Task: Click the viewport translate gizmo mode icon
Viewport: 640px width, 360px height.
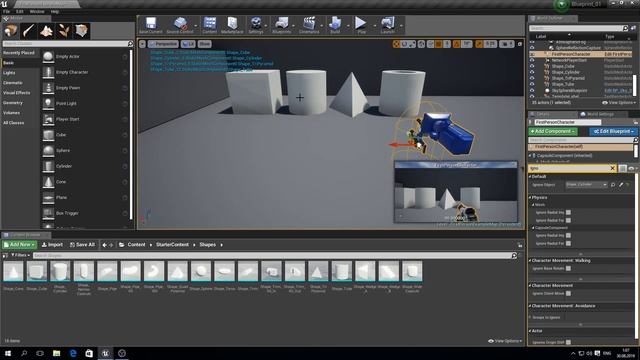Action: click(396, 44)
